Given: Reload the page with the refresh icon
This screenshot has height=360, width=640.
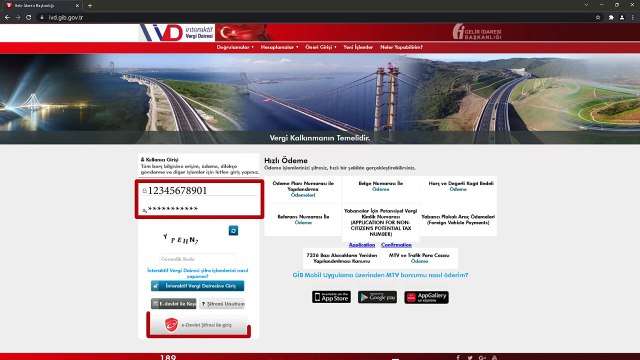Looking at the screenshot, I should 29,18.
